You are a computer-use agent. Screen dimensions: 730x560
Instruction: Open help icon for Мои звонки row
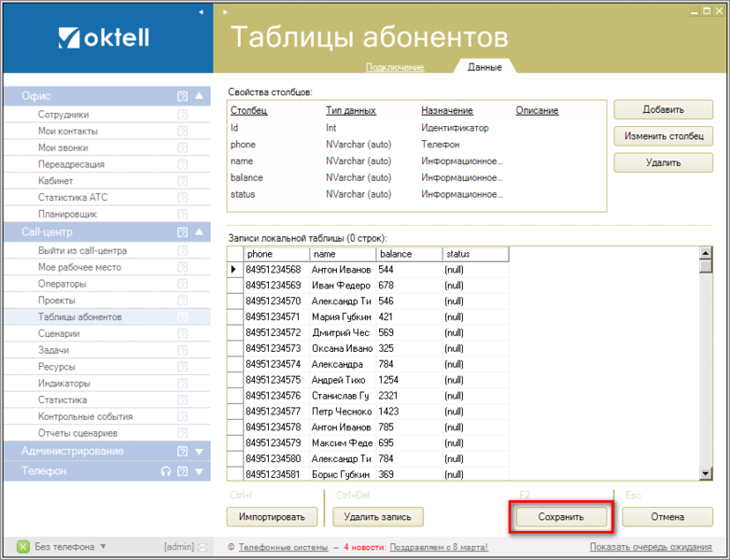click(182, 148)
